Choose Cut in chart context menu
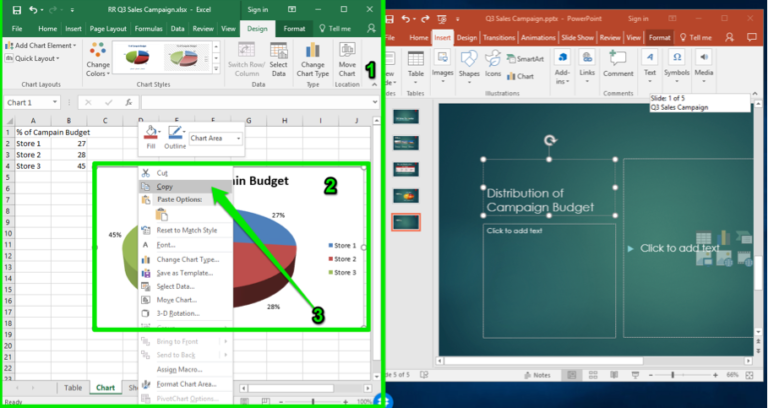Image resolution: width=768 pixels, height=408 pixels. [x=185, y=173]
